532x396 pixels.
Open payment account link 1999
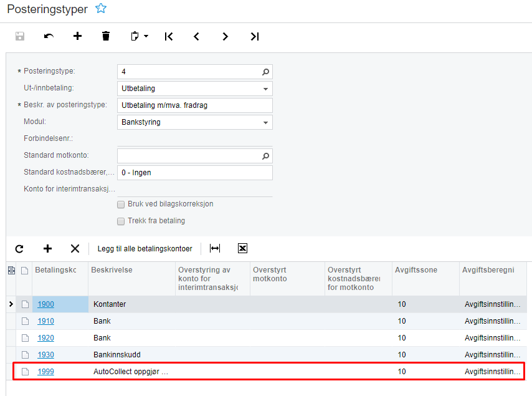click(x=46, y=372)
